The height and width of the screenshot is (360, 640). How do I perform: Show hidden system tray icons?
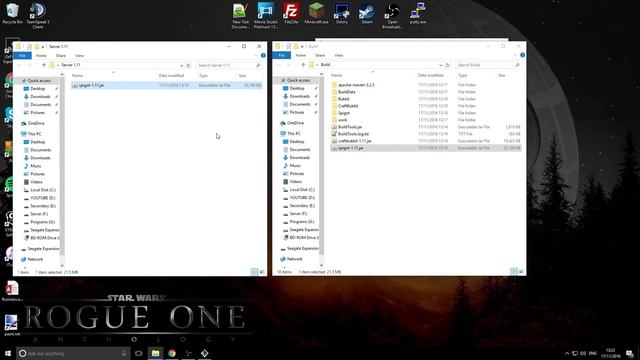567,353
